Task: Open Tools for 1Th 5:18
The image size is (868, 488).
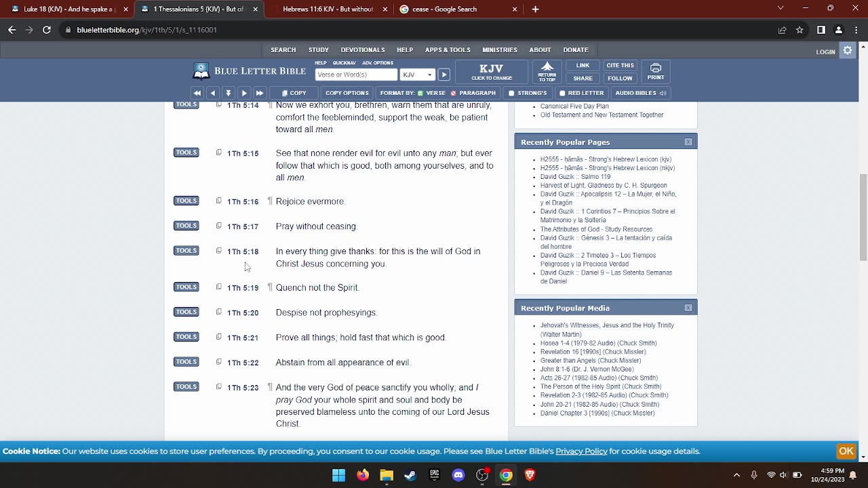Action: pos(186,251)
